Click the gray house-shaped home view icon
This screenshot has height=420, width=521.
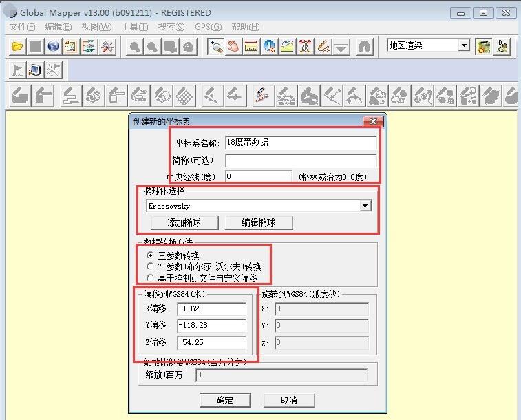(x=189, y=46)
